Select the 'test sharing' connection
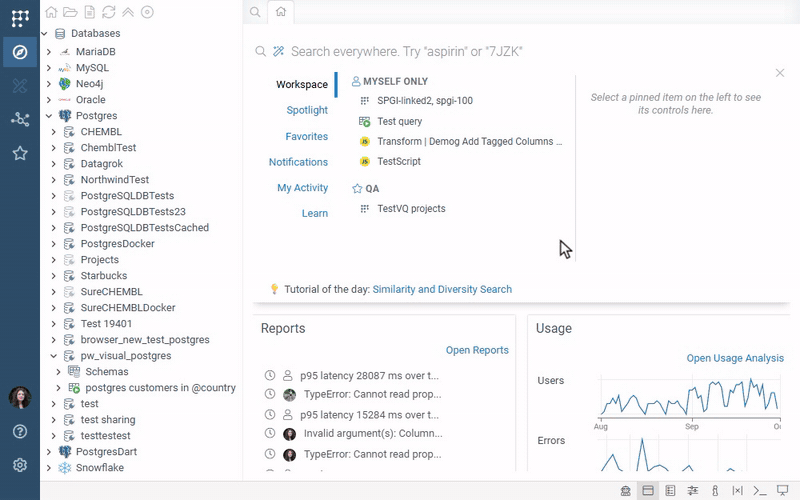The width and height of the screenshot is (800, 500). click(x=108, y=419)
